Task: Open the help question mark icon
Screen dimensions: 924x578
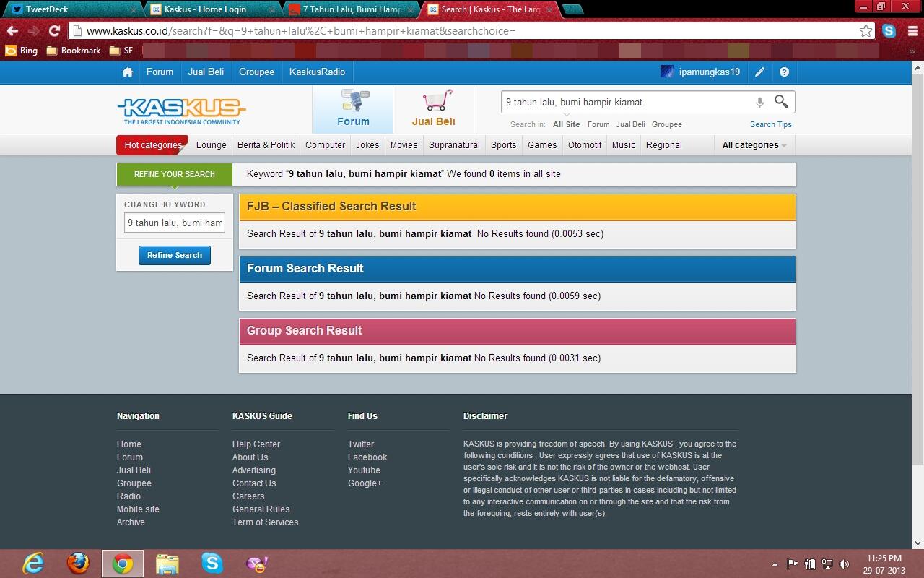Action: click(x=784, y=72)
